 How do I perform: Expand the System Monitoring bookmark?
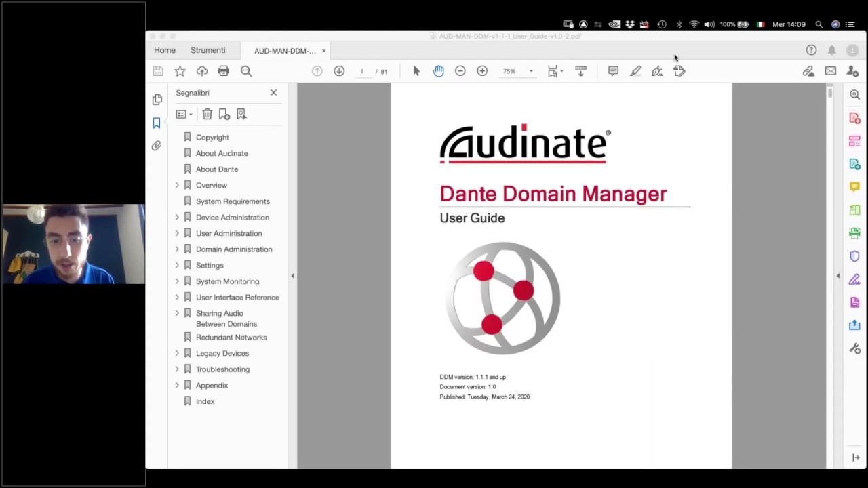177,281
